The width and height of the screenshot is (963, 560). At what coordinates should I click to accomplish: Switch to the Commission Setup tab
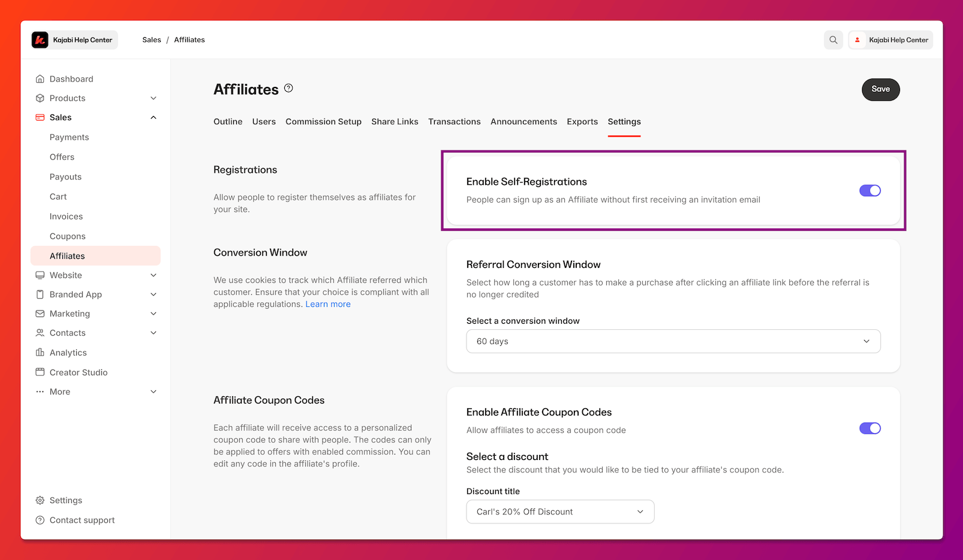pyautogui.click(x=323, y=121)
